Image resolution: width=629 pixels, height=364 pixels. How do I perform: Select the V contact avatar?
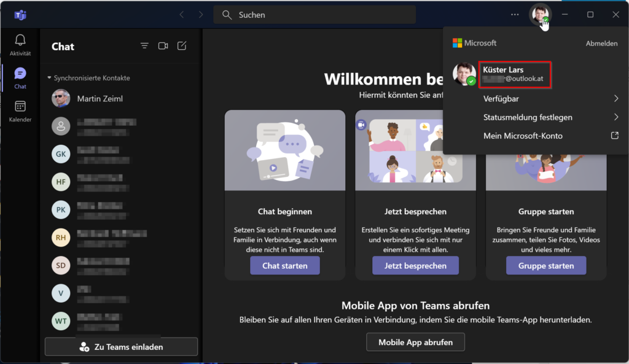pyautogui.click(x=61, y=293)
